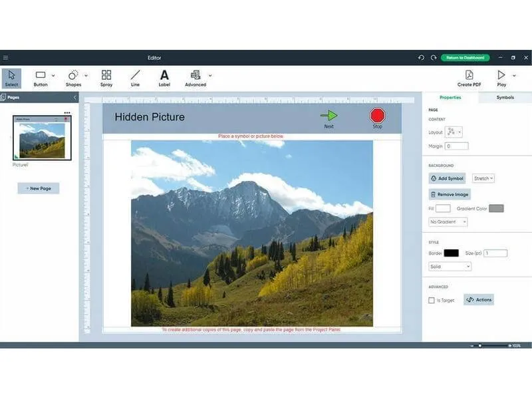Image resolution: width=532 pixels, height=399 pixels.
Task: Open the black Border color swatch
Action: pos(451,253)
